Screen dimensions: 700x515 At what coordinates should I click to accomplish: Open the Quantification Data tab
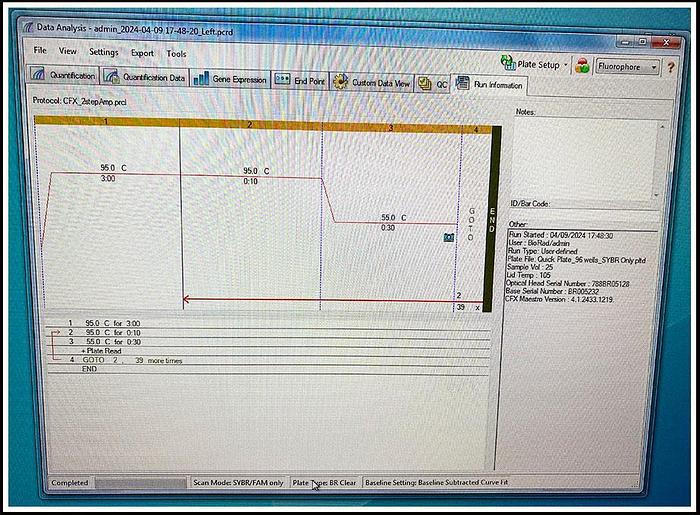point(146,78)
